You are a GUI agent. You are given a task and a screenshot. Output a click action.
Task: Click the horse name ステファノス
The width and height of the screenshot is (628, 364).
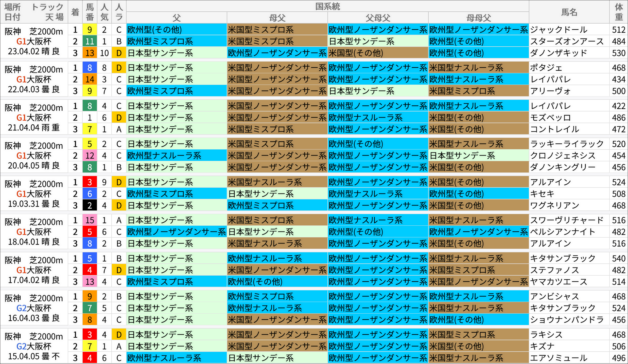pos(555,270)
